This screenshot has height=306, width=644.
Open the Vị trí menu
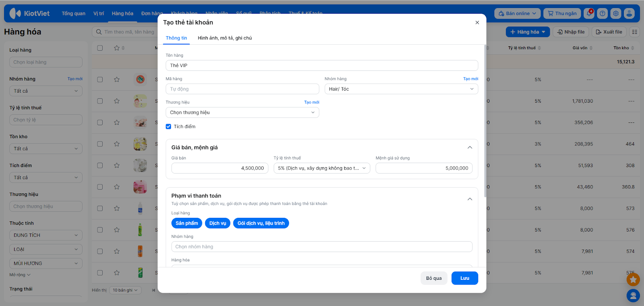pos(99,13)
